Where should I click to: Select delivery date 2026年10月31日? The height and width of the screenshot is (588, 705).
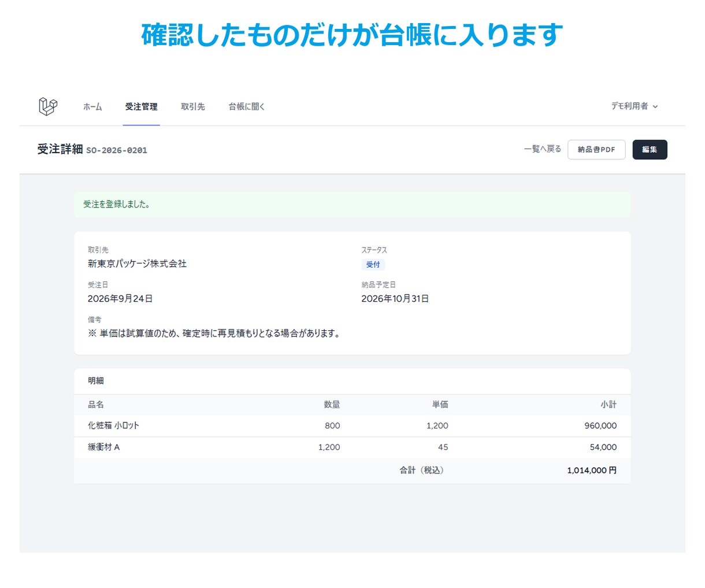[x=395, y=299]
